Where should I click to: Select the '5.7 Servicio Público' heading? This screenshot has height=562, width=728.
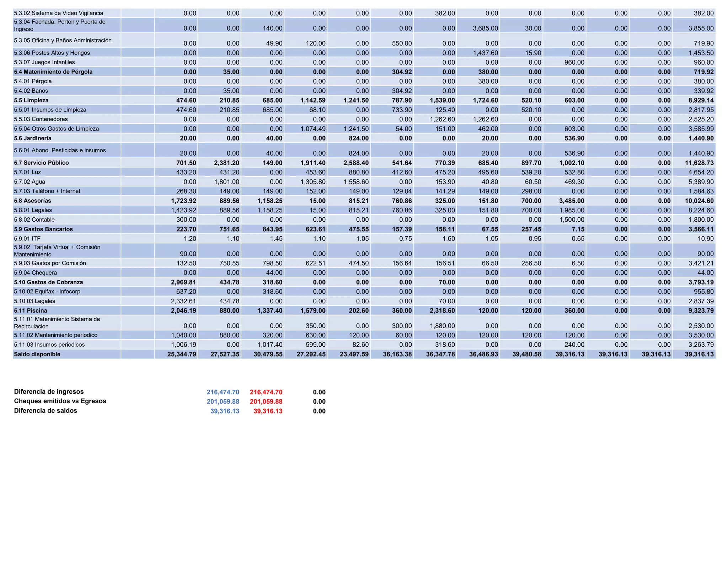pyautogui.click(x=42, y=163)
